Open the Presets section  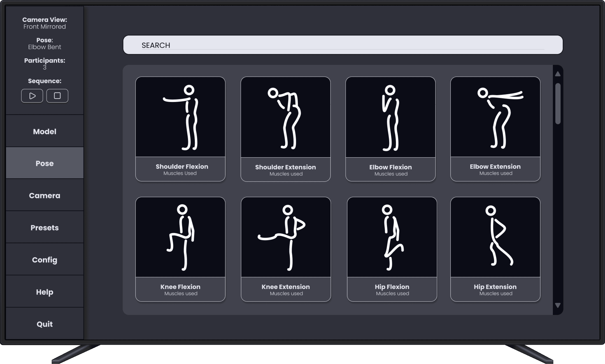tap(45, 228)
